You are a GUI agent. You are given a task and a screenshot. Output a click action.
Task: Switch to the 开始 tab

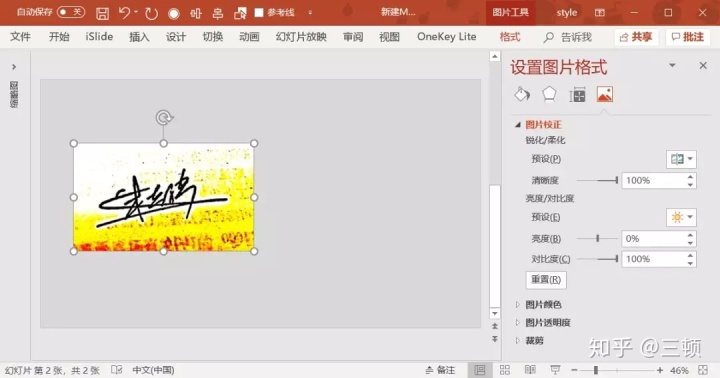click(59, 37)
